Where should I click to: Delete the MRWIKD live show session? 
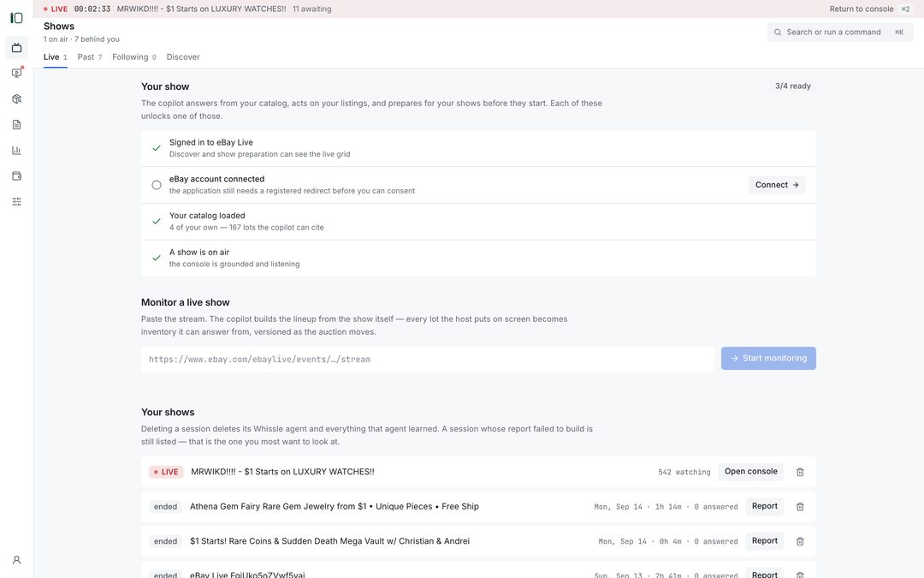800,472
